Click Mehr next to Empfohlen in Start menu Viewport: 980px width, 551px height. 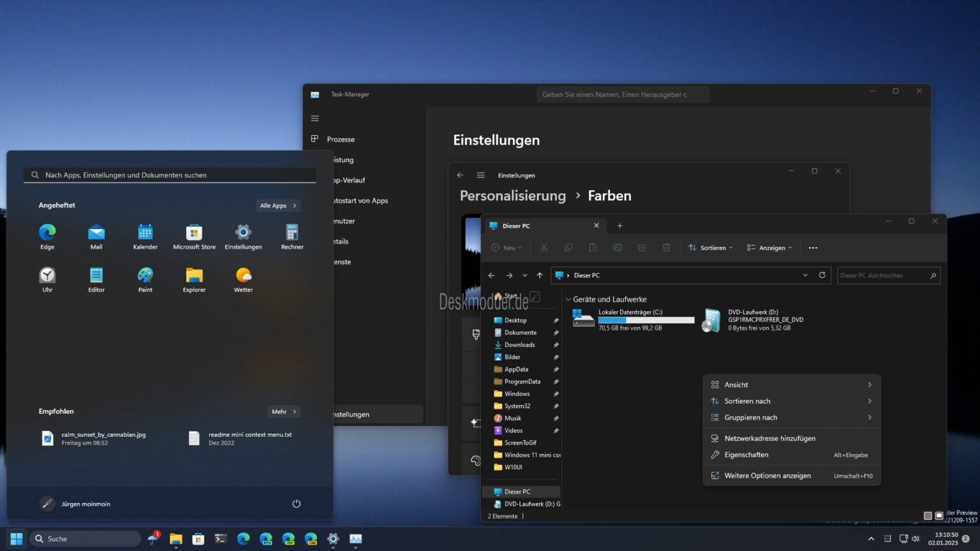[x=283, y=411]
